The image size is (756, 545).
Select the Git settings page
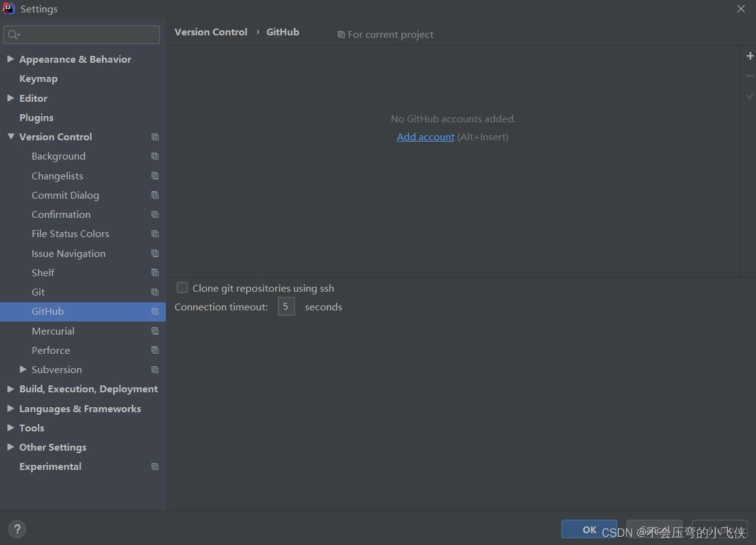pyautogui.click(x=39, y=292)
